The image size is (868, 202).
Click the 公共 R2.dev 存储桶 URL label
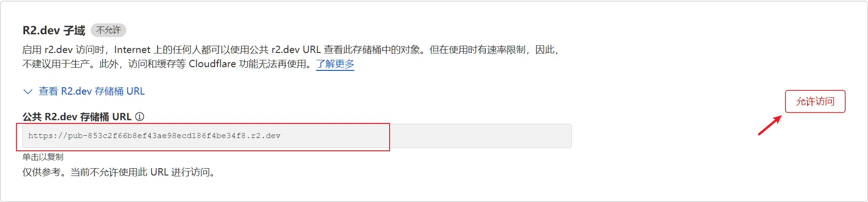(77, 117)
